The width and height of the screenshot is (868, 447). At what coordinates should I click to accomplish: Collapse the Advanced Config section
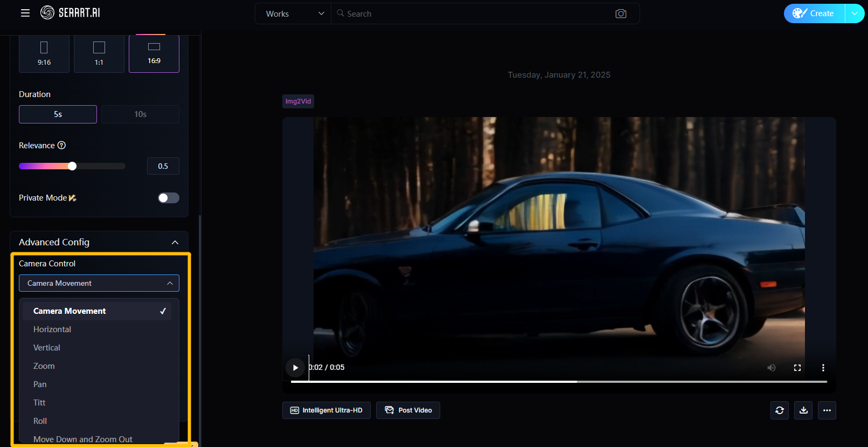175,243
